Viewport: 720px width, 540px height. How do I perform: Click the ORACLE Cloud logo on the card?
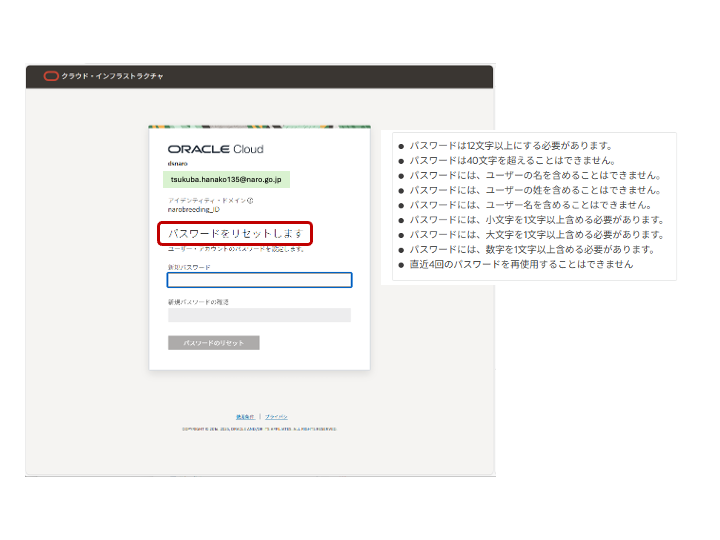(215, 149)
